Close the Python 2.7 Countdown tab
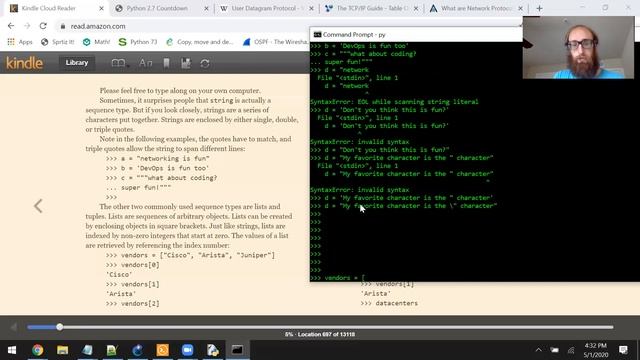 click(206, 8)
